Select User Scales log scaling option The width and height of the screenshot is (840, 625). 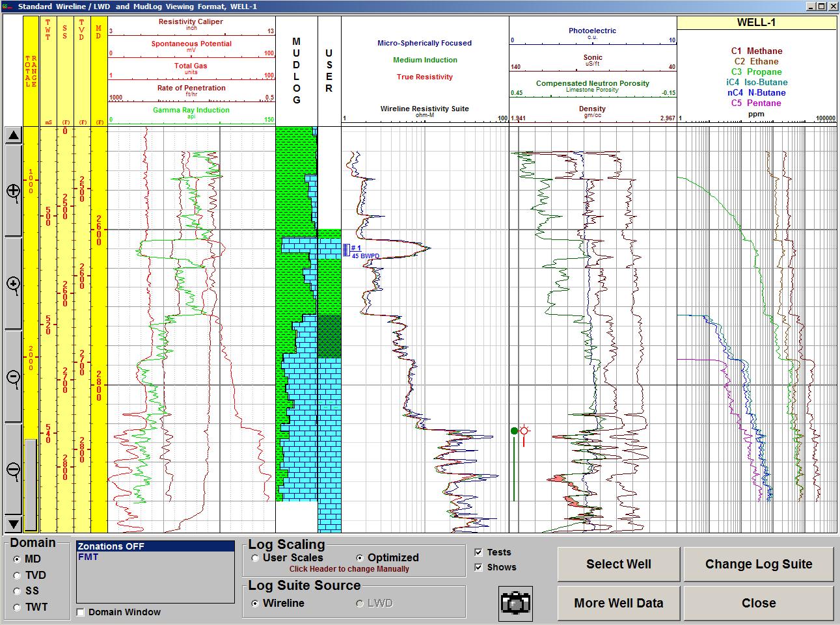[x=254, y=557]
